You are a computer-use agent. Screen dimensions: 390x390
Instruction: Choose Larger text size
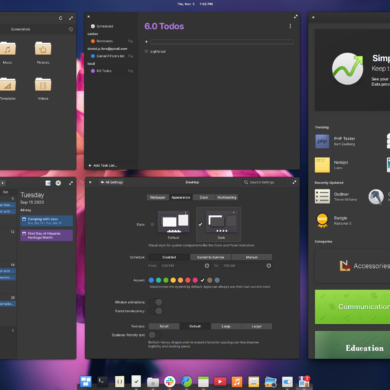pos(257,326)
